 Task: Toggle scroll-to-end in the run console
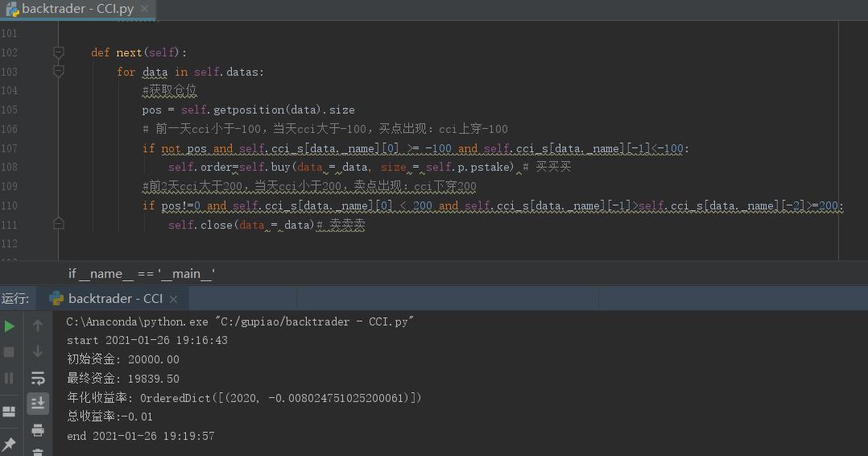pyautogui.click(x=38, y=404)
